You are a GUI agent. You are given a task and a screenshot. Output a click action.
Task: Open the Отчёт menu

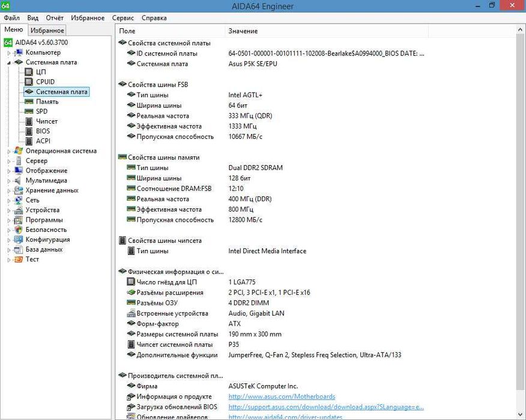pyautogui.click(x=55, y=18)
